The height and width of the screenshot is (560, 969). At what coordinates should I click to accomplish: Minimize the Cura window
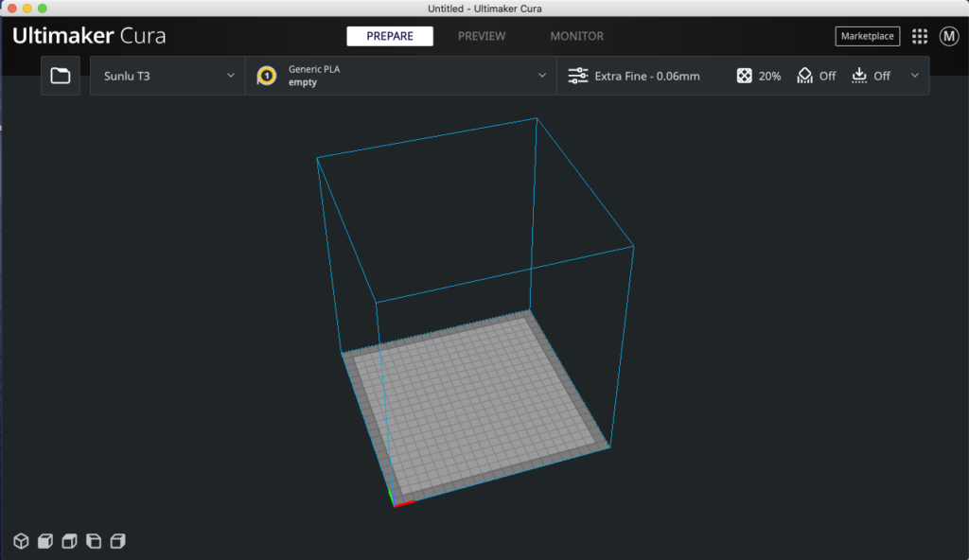coord(27,8)
